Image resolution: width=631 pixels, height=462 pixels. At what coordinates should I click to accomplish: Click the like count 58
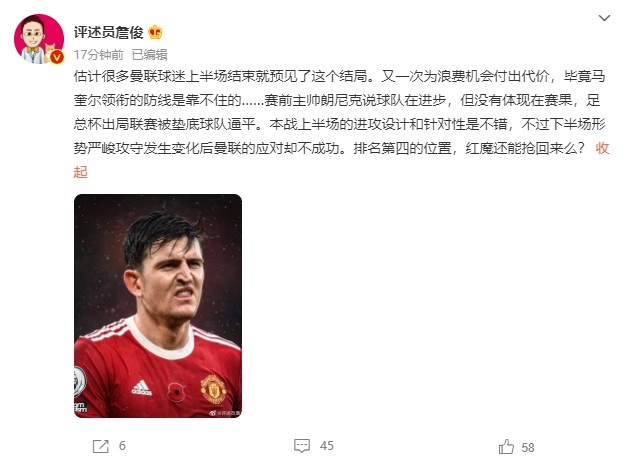[528, 448]
